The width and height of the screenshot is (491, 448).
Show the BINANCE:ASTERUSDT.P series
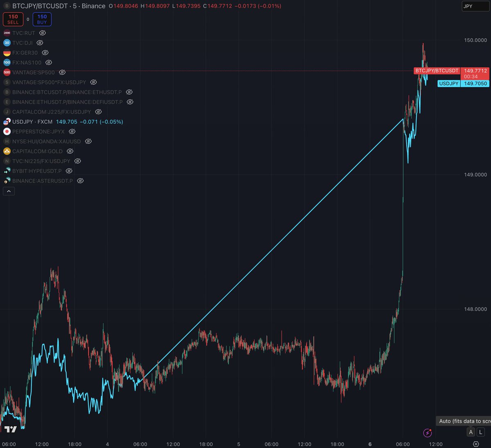pos(81,181)
